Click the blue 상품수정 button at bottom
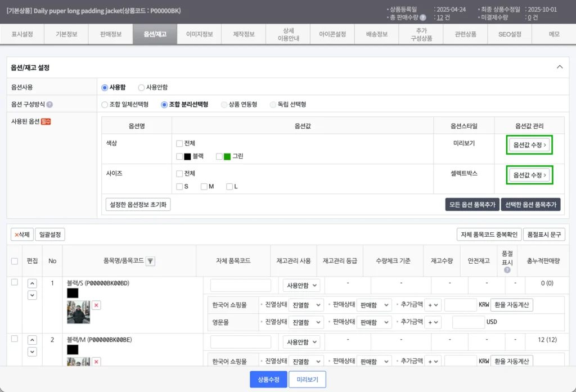The image size is (576, 392). coord(268,380)
